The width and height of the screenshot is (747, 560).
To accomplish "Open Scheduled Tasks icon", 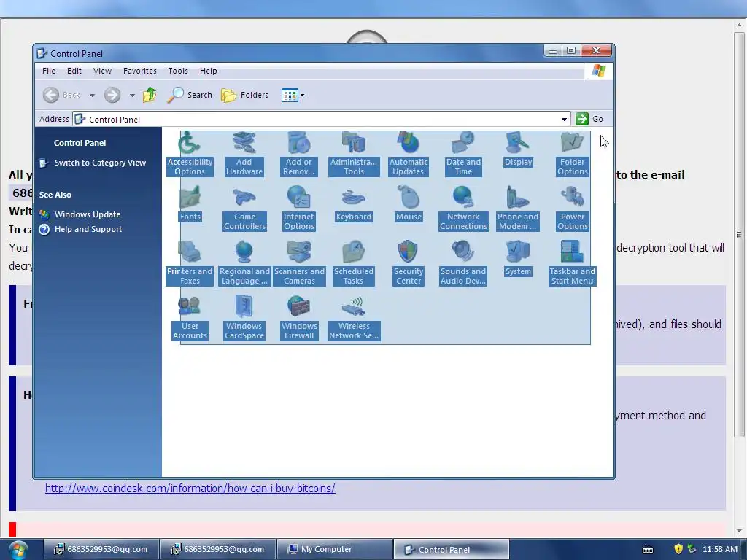I will 354,262.
